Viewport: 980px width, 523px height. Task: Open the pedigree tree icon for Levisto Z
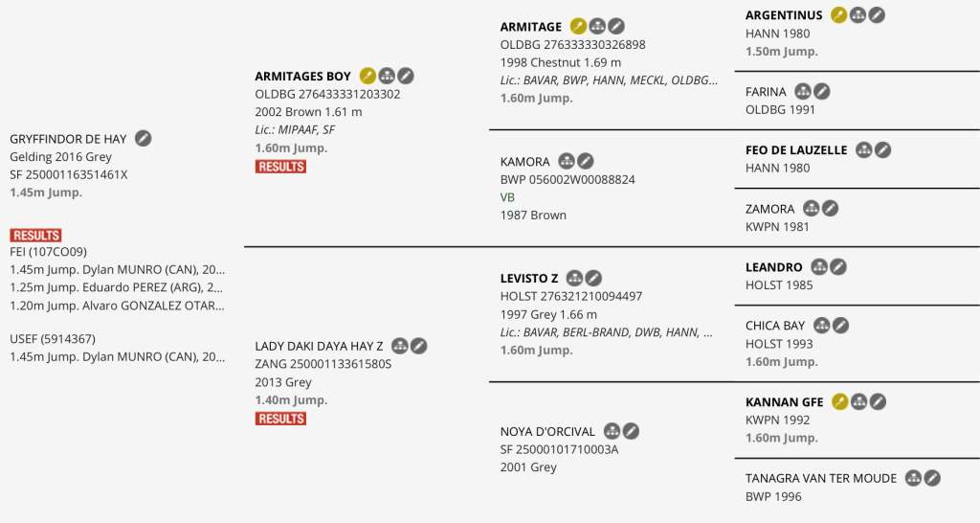[x=574, y=278]
